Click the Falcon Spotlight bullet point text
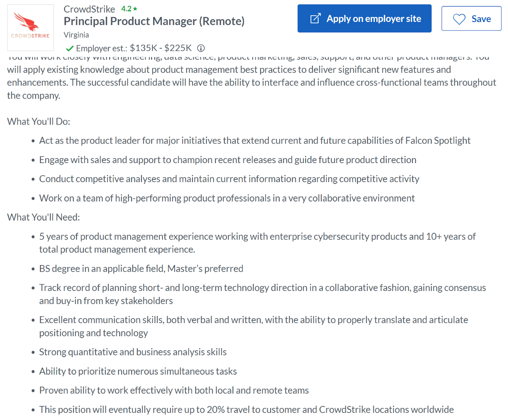The height and width of the screenshot is (420, 508). pos(255,140)
